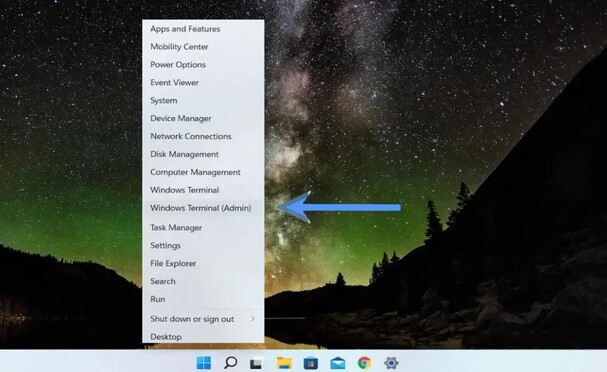The width and height of the screenshot is (607, 372).
Task: Select File Explorer in the menu
Action: pos(203,263)
